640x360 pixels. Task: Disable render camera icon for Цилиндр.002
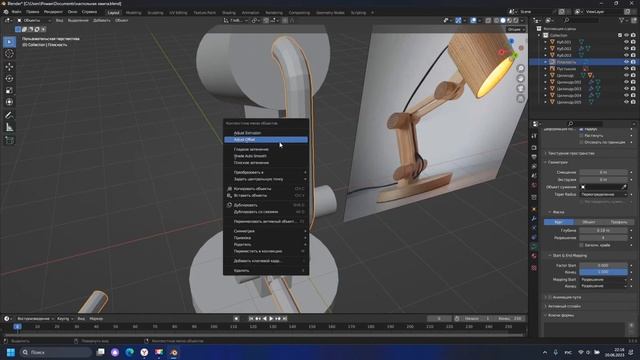point(633,82)
